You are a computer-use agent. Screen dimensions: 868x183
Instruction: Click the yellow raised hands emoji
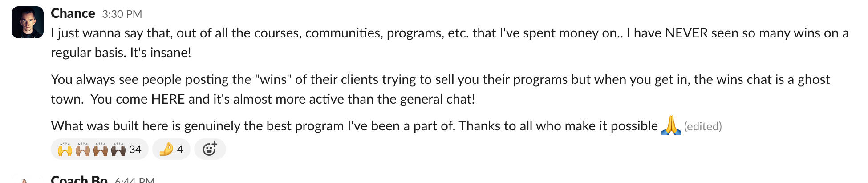point(65,149)
